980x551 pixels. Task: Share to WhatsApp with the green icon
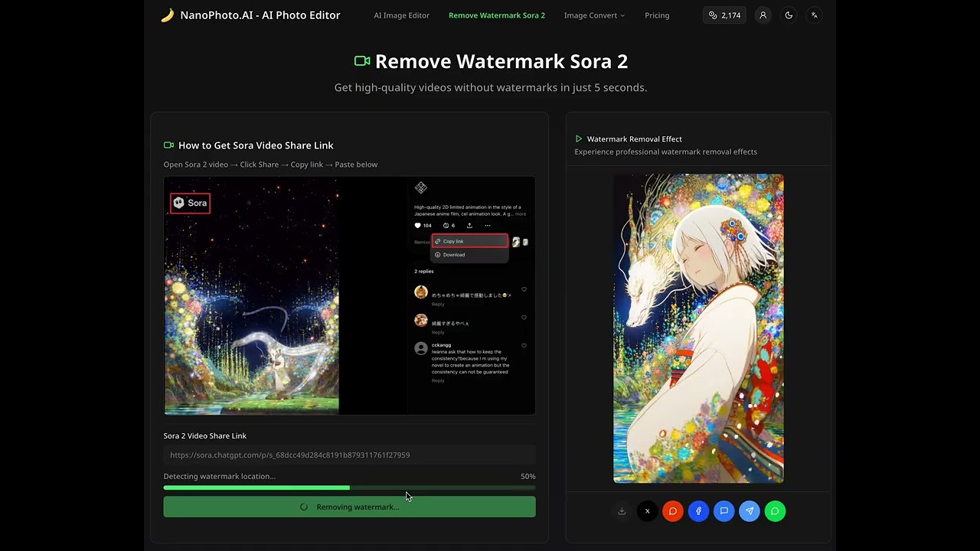(775, 511)
